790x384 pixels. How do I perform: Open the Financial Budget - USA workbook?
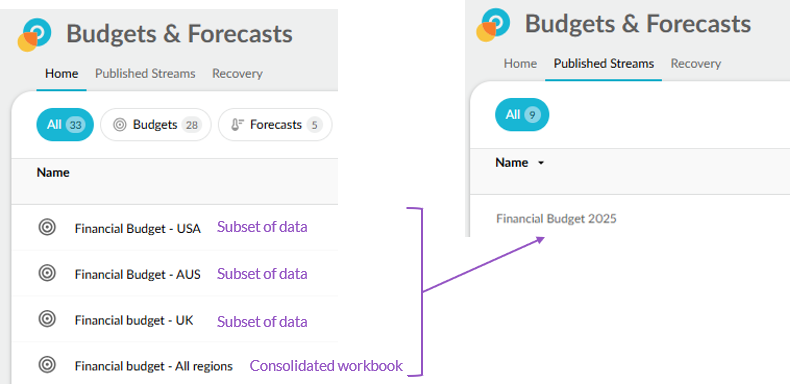click(x=138, y=229)
